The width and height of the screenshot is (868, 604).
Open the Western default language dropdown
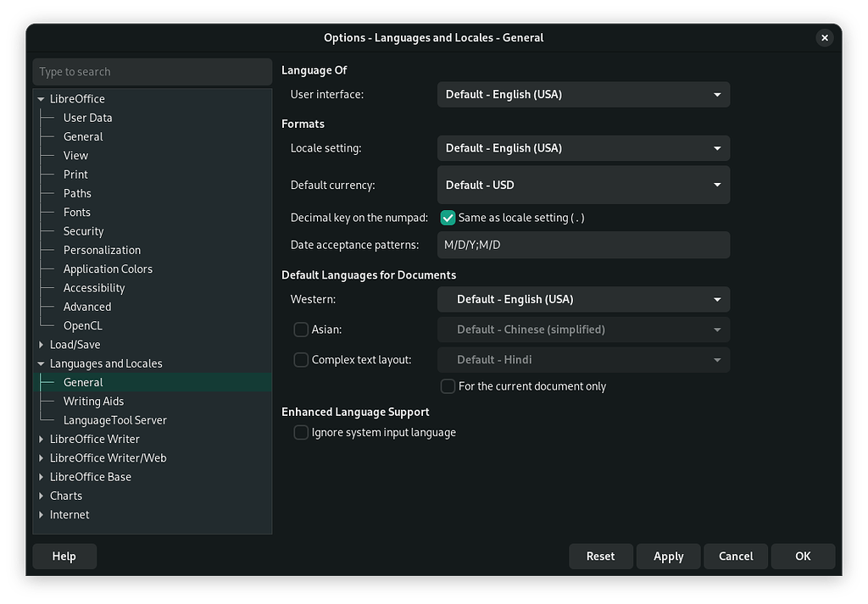coord(583,299)
